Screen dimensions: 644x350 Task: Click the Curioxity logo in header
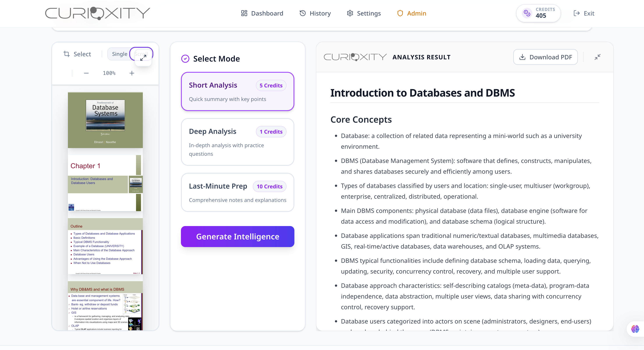coord(97,13)
